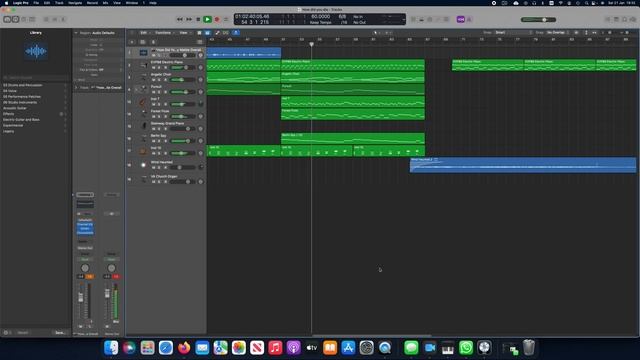Open the Edit menu in menu bar
640x360 pixels.
point(47,3)
